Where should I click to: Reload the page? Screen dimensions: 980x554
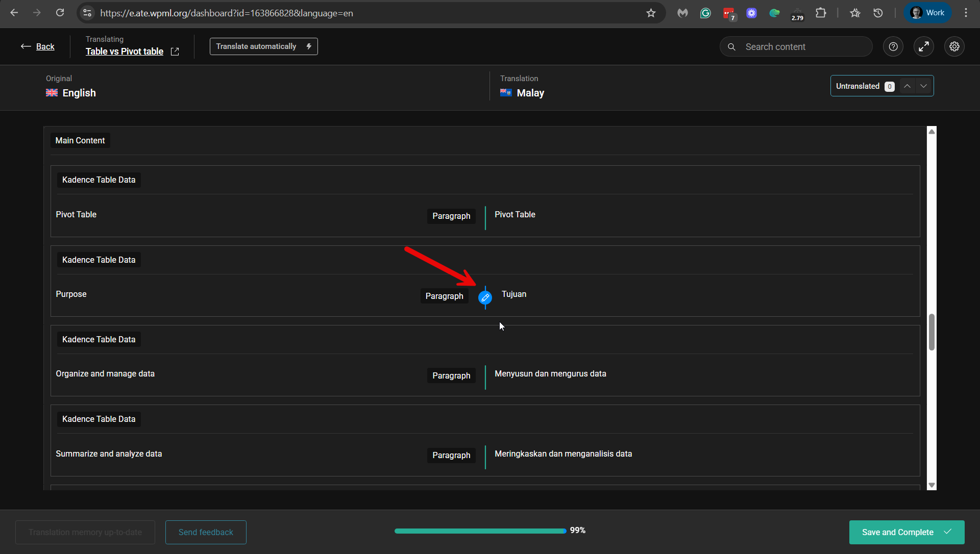60,13
